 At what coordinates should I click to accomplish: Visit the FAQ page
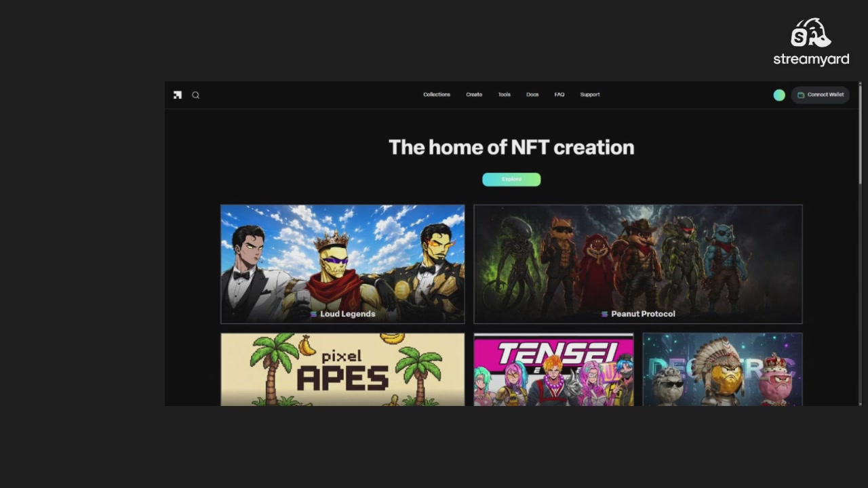pyautogui.click(x=559, y=95)
